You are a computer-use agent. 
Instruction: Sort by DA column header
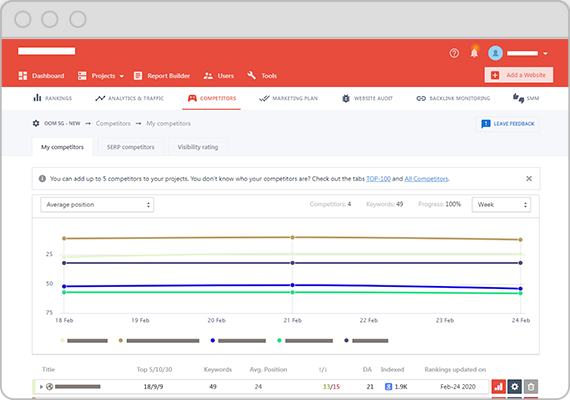click(x=367, y=369)
